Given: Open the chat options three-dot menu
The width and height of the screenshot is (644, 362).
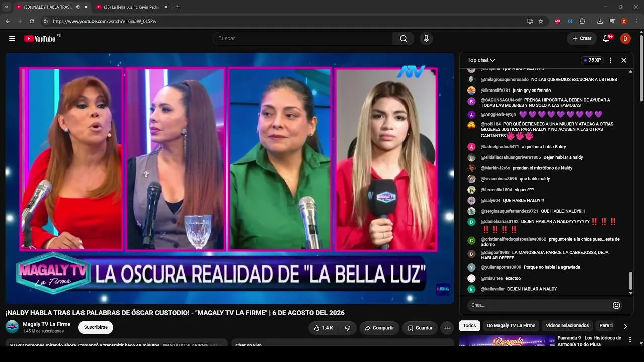Looking at the screenshot, I should click(610, 60).
